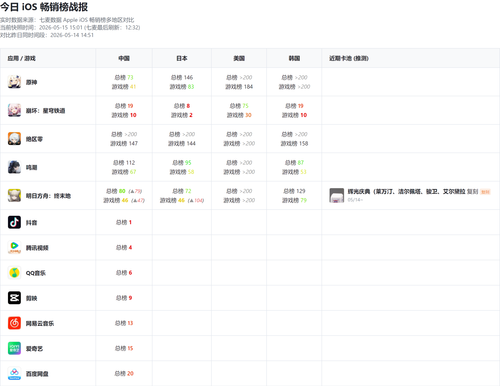The image size is (500, 386).
Task: Click the 中国 column header
Action: pyautogui.click(x=124, y=58)
